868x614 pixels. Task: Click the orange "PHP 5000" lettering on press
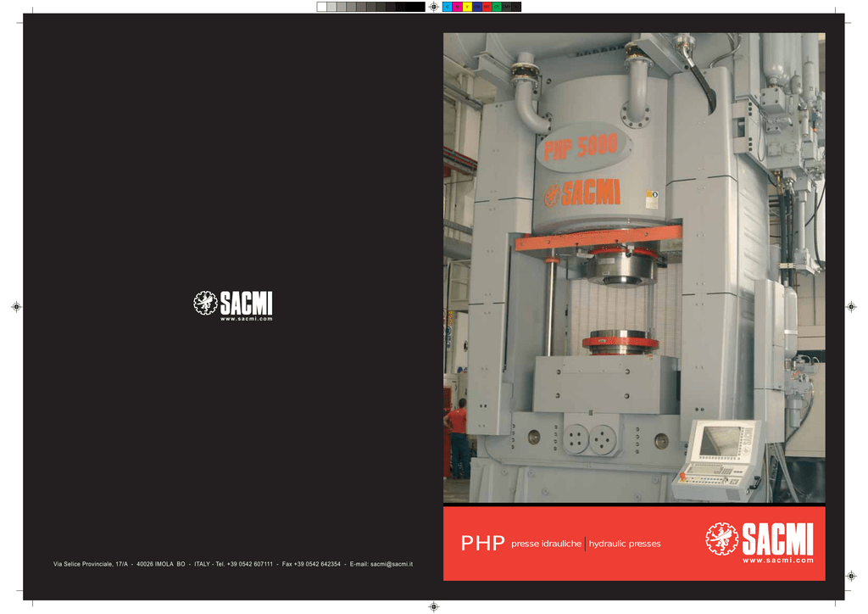580,147
